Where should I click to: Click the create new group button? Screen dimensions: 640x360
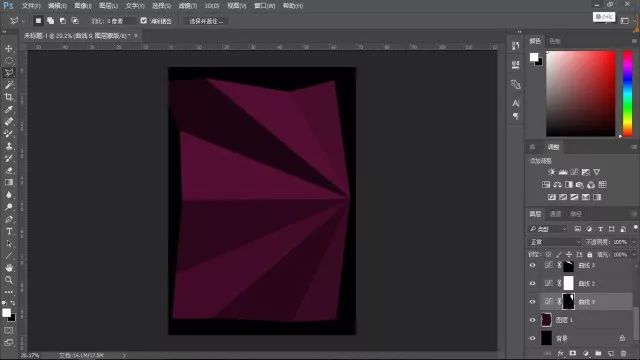click(598, 353)
